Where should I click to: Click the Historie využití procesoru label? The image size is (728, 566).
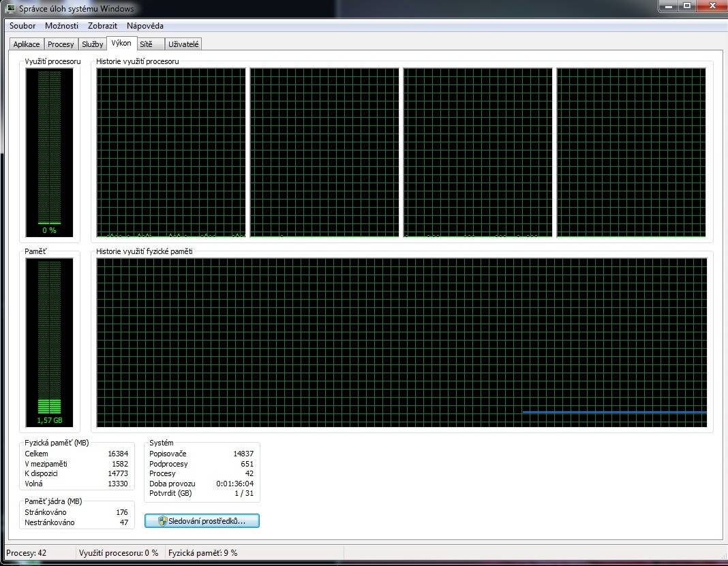tap(138, 61)
